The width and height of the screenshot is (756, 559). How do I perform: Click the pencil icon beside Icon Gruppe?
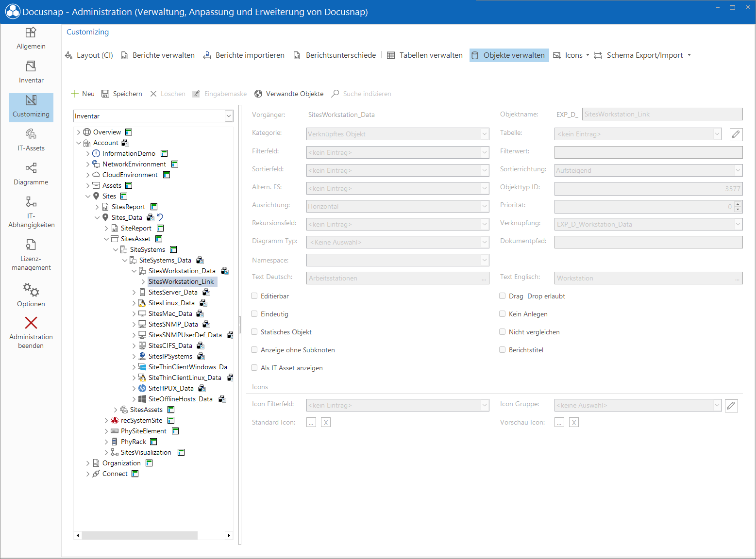coord(731,406)
